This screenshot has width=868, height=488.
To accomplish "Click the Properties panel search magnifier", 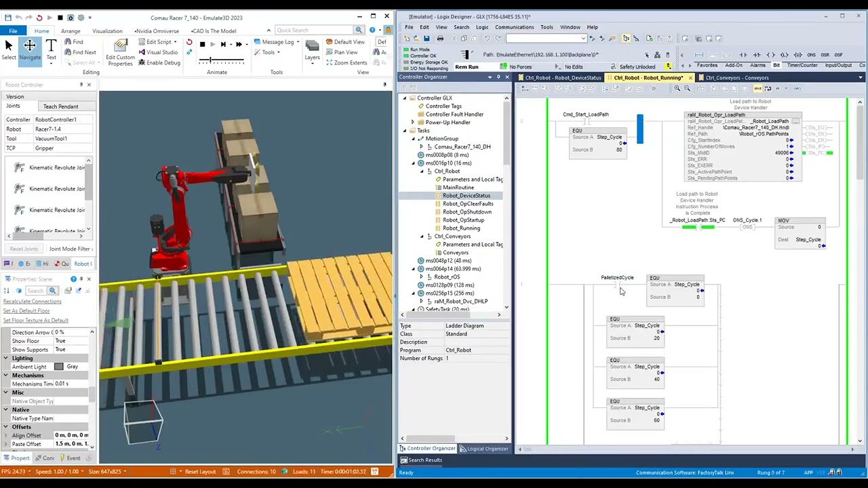I will pyautogui.click(x=52, y=291).
